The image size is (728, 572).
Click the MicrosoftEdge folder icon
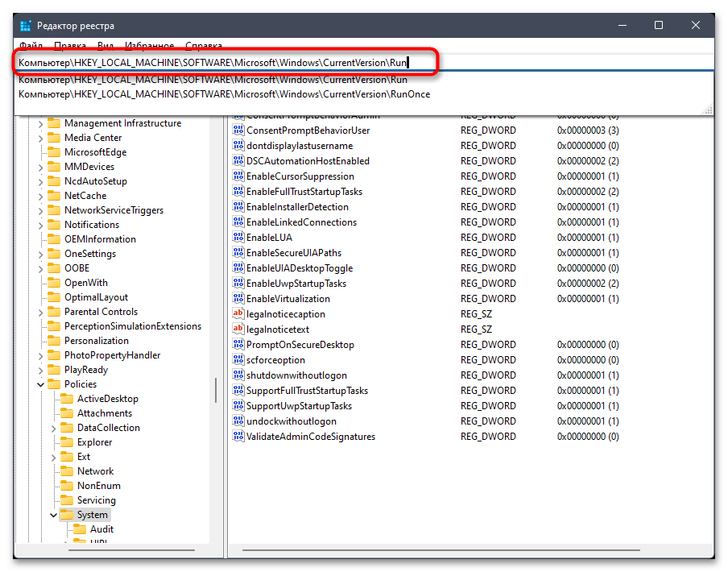(x=54, y=152)
